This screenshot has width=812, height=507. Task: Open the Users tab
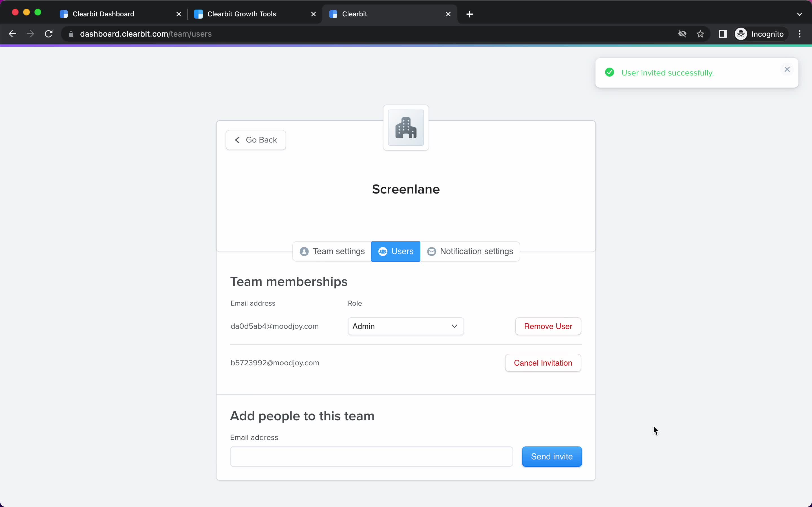tap(396, 251)
